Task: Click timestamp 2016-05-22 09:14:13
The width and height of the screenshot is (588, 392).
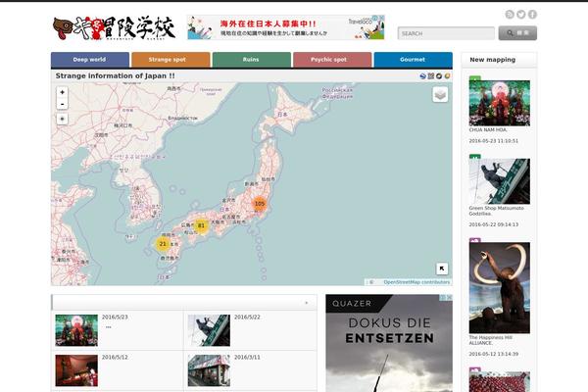Action: coord(494,224)
